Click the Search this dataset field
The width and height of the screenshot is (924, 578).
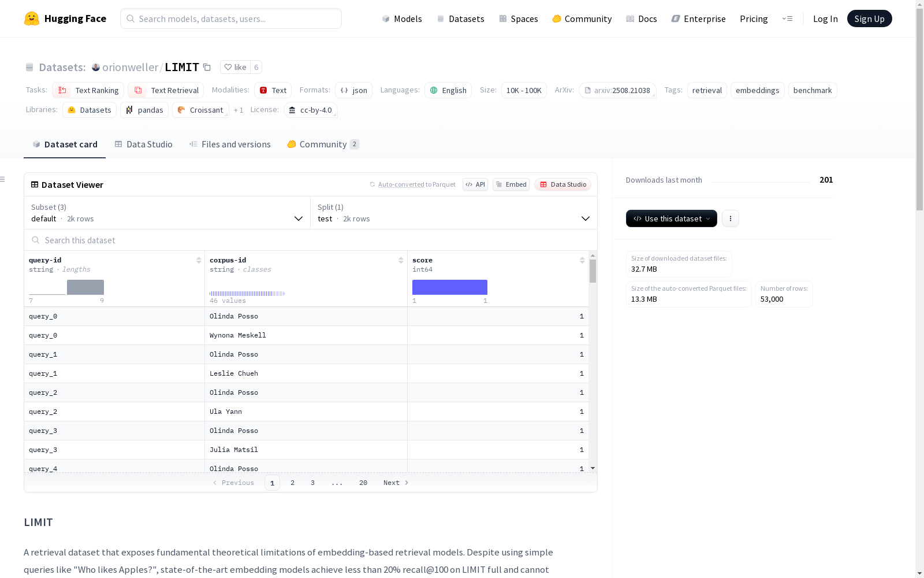[311, 240]
